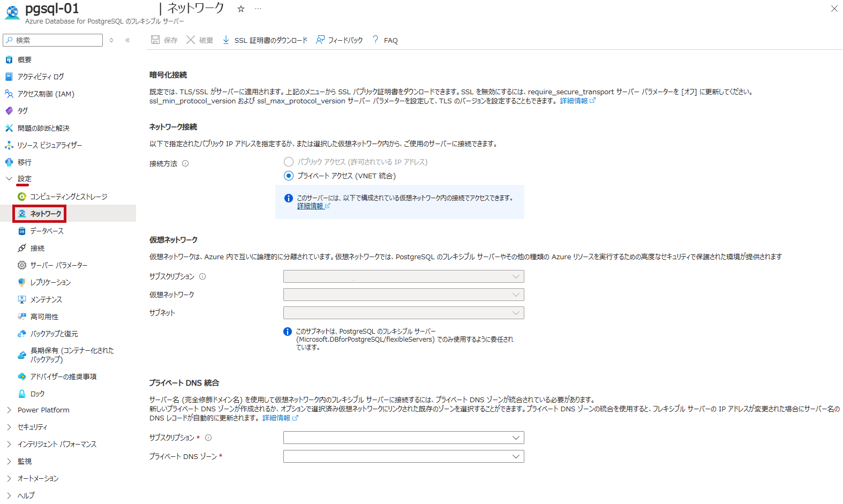Open 詳細情報 link in 暗号化接続 section
The height and width of the screenshot is (504, 843).
(577, 101)
